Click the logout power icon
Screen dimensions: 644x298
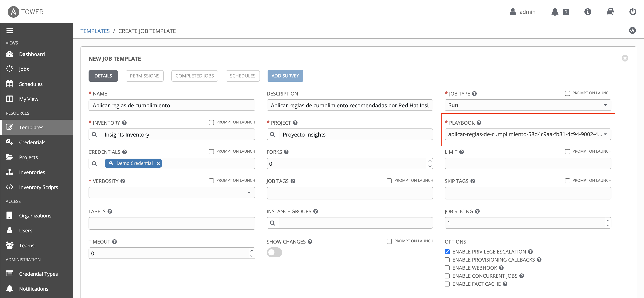tap(633, 12)
